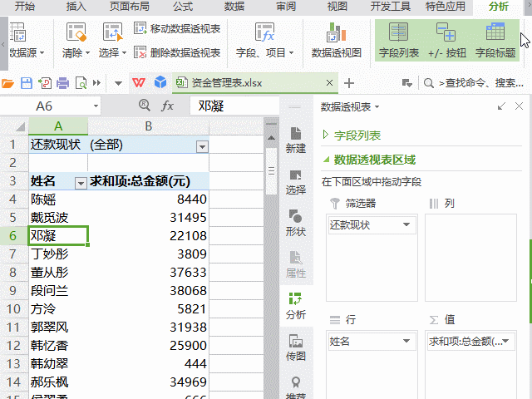Select column B header
532x399 pixels.
(x=148, y=126)
